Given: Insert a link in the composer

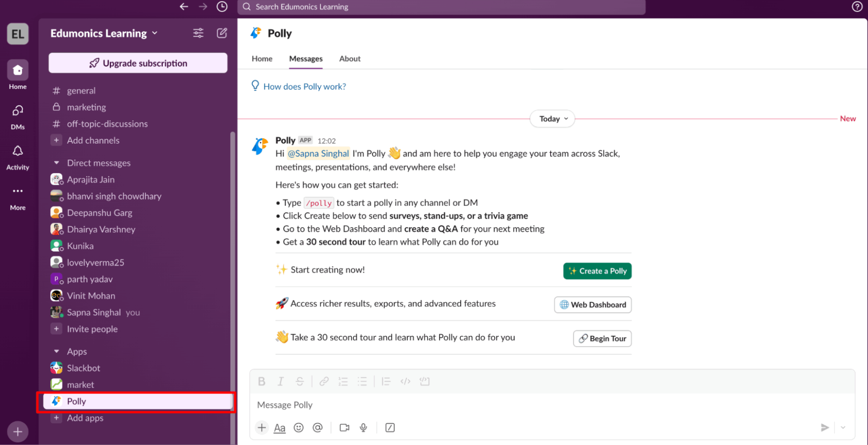Looking at the screenshot, I should (x=324, y=381).
